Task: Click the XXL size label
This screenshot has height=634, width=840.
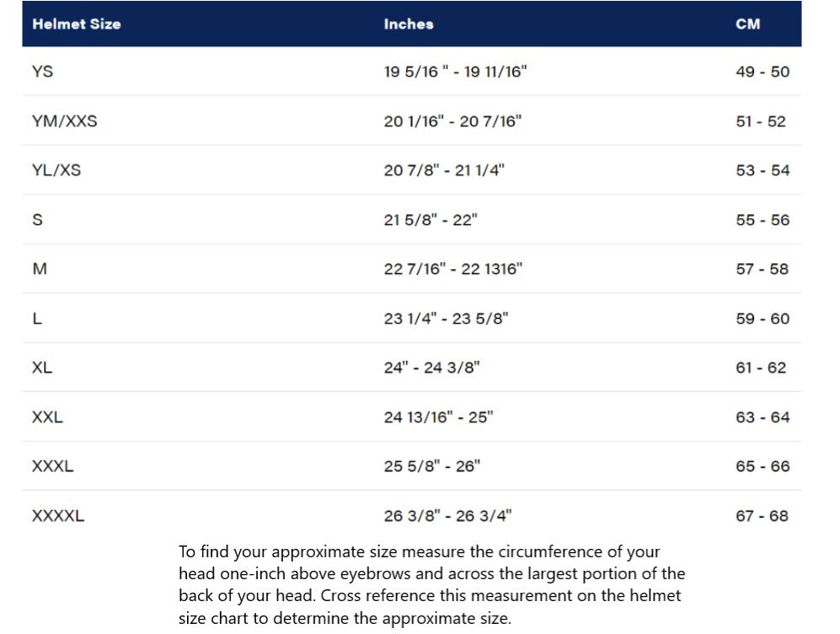Action: tap(47, 417)
